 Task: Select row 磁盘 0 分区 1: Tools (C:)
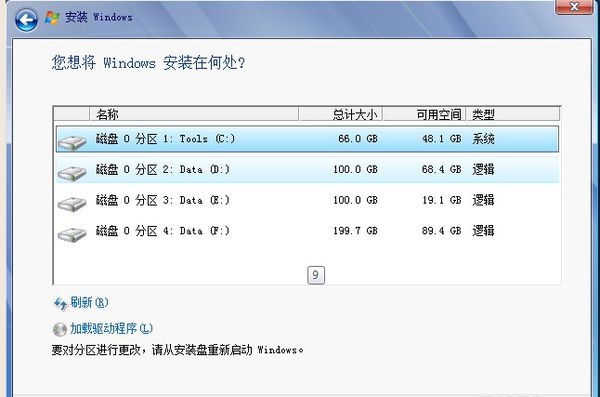[x=307, y=139]
